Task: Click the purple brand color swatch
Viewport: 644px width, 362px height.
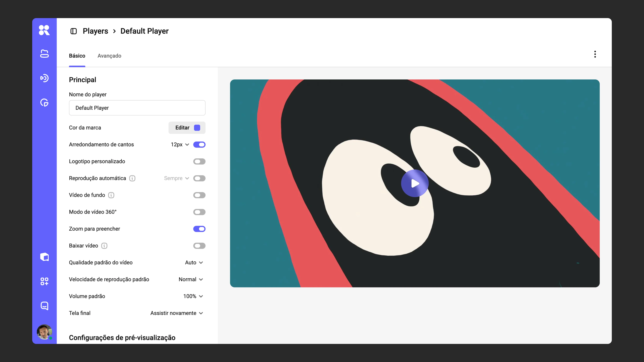Action: coord(197,128)
